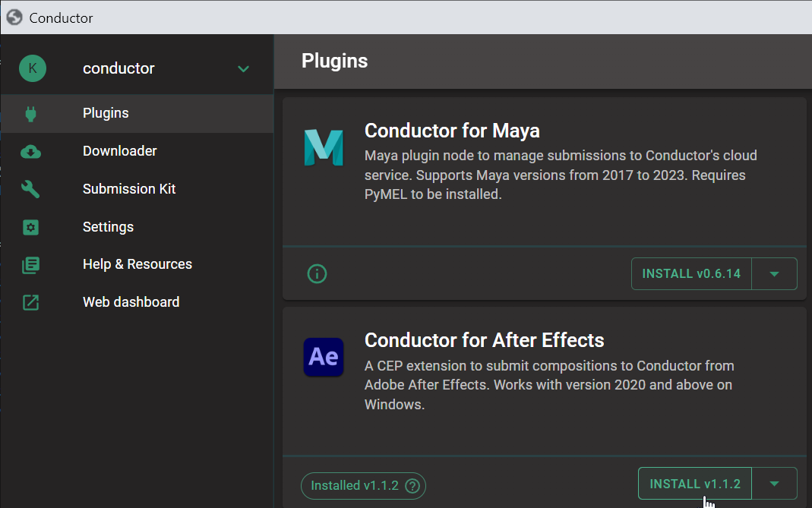Click the help question mark on Installed badge
Screen dimensions: 812x508
(x=412, y=486)
